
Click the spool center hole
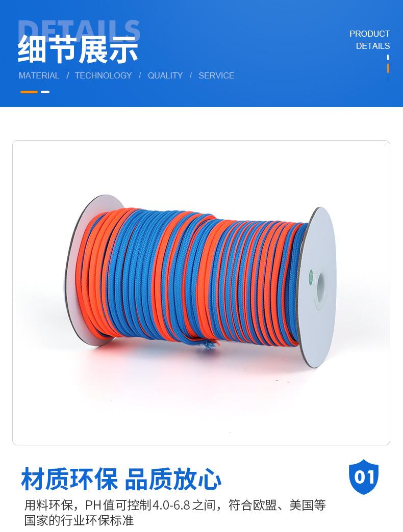pos(320,287)
